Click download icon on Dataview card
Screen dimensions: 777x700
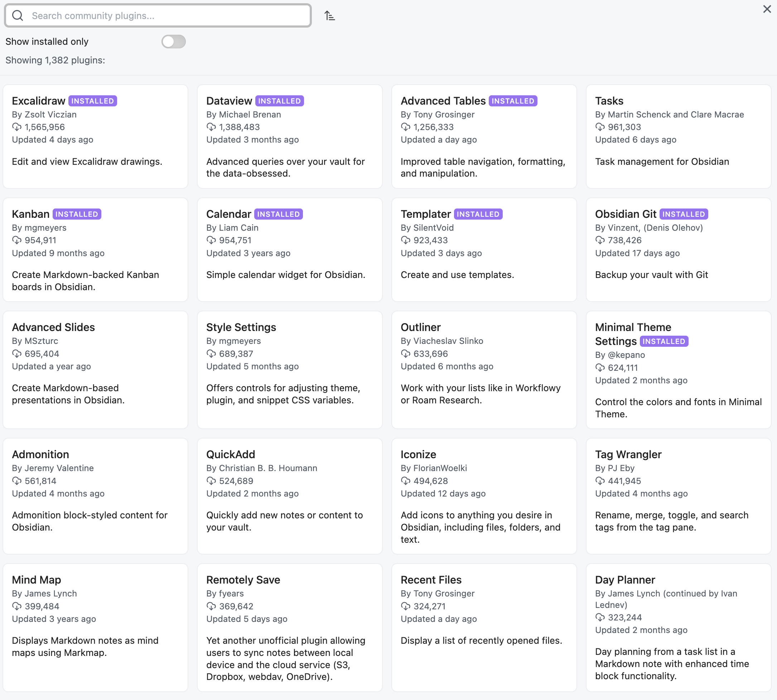coord(211,127)
